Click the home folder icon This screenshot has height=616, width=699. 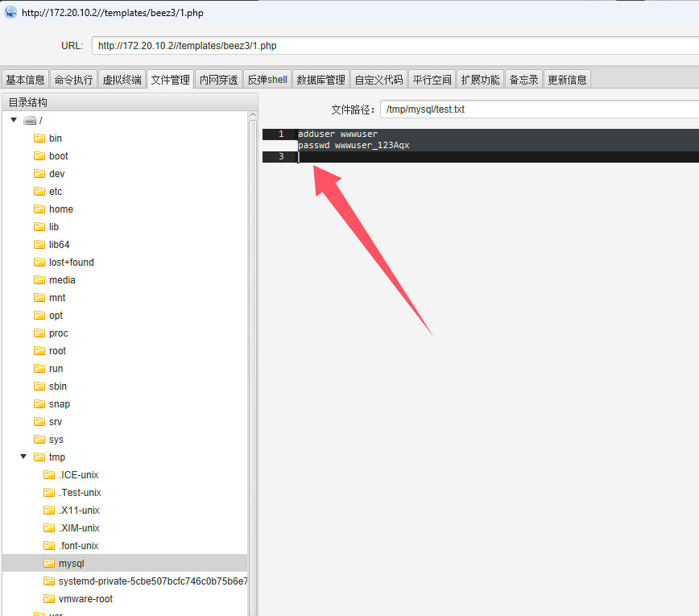click(39, 209)
